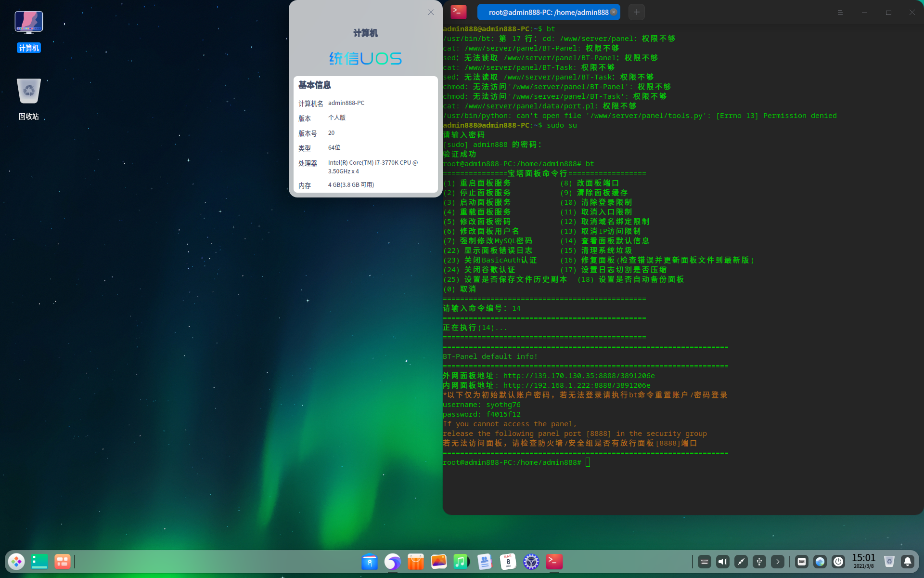Click the 15:01 clock in the dock

[x=864, y=561]
